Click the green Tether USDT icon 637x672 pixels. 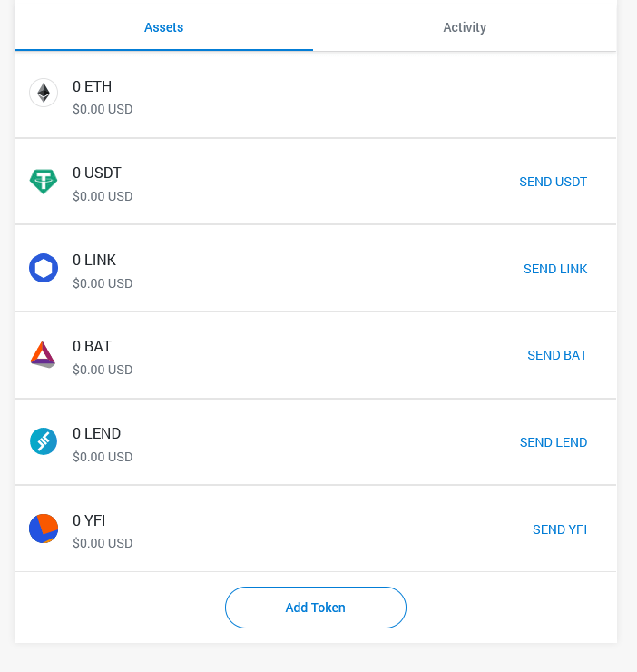pos(44,182)
